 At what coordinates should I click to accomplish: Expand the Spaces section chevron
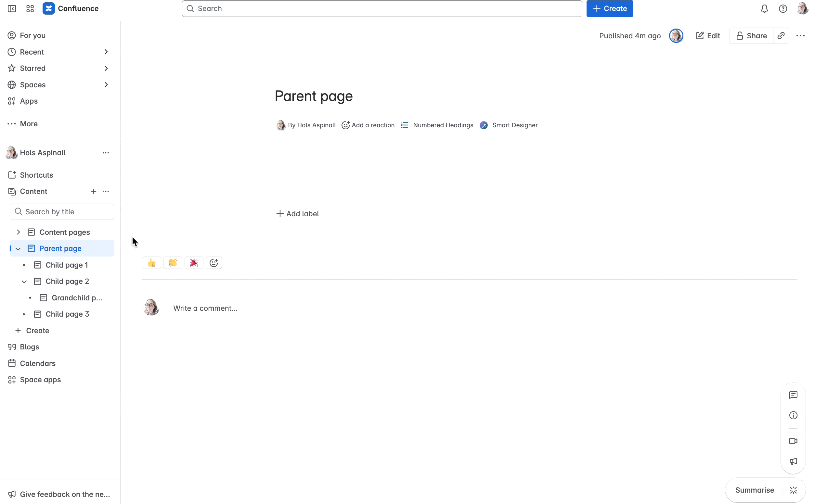coord(106,85)
